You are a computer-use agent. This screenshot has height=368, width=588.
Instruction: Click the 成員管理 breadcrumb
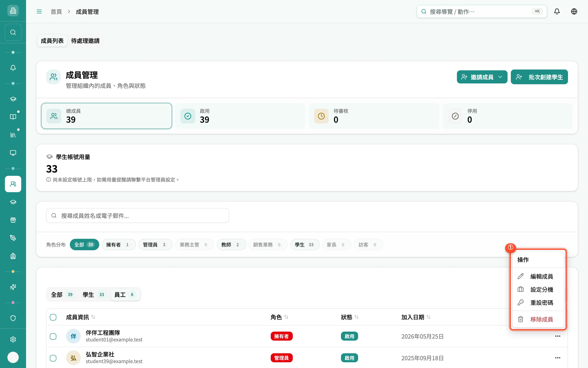[87, 12]
